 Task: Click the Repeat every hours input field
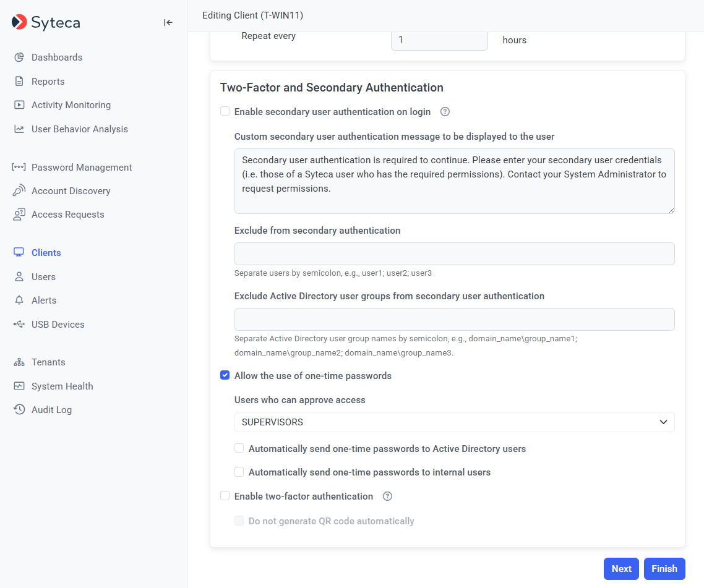[x=439, y=40]
